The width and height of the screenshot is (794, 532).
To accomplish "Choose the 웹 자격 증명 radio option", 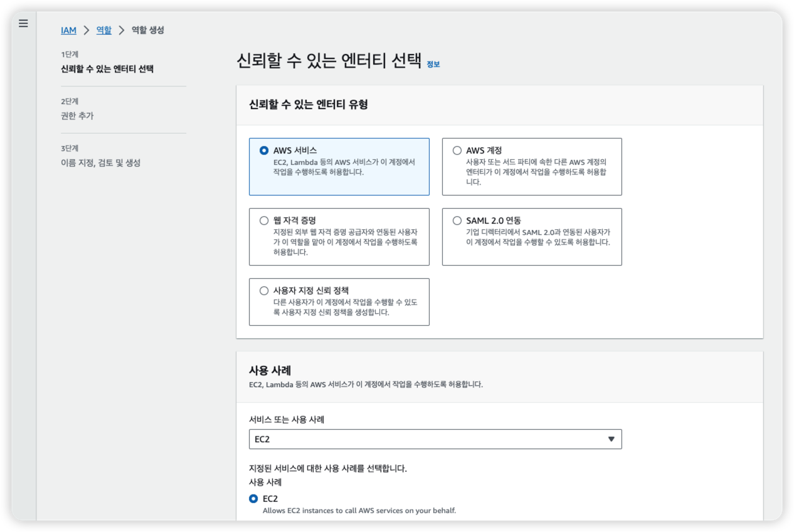I will (264, 221).
